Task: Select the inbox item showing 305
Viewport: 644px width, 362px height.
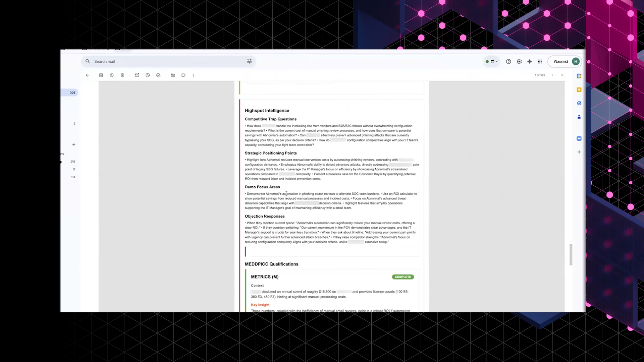Action: click(x=69, y=93)
